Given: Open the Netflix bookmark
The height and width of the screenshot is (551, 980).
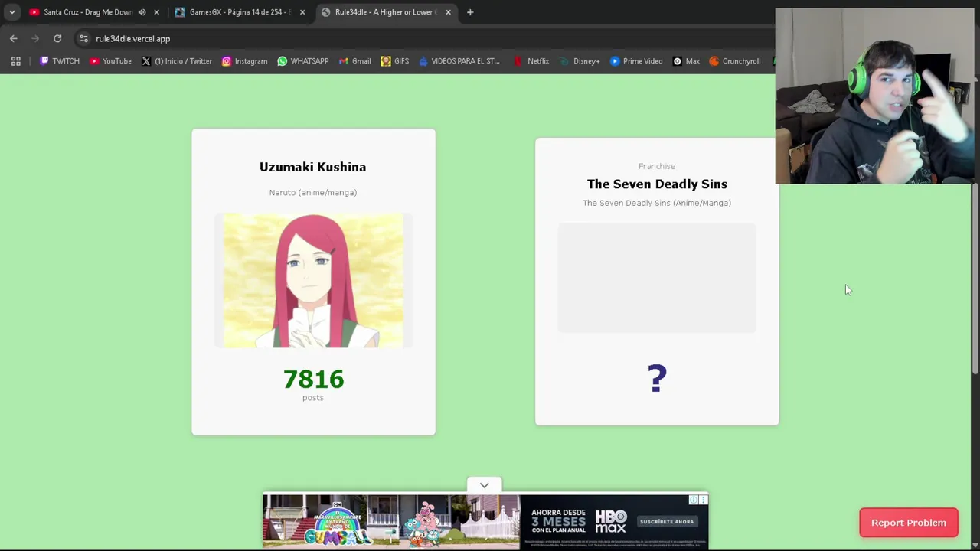Looking at the screenshot, I should click(x=531, y=61).
